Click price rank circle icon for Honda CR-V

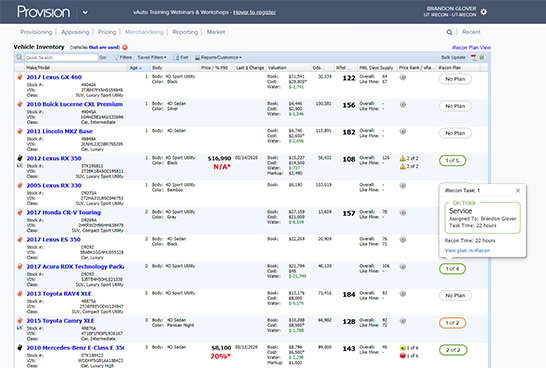pos(403,212)
